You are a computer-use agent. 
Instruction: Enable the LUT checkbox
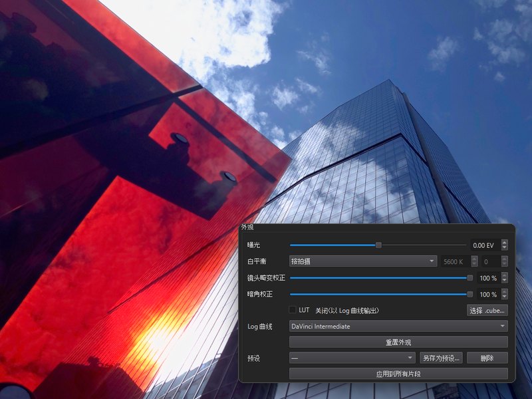click(292, 310)
